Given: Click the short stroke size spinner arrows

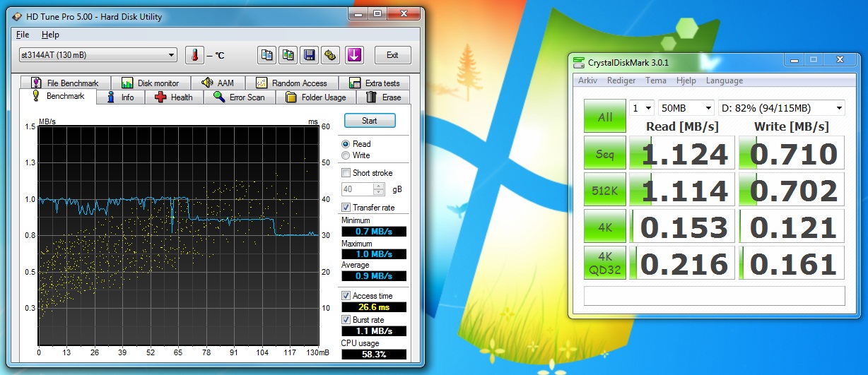Looking at the screenshot, I should pos(379,189).
